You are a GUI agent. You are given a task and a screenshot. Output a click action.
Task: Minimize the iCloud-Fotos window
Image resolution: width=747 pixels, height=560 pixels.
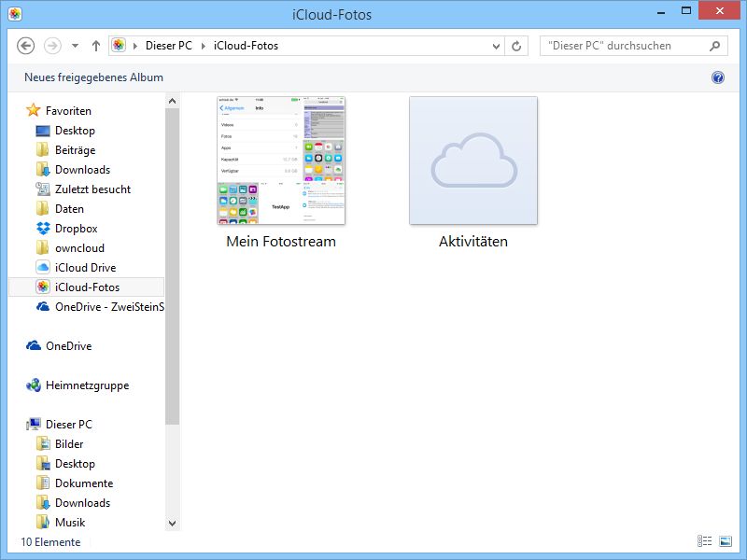tap(660, 12)
